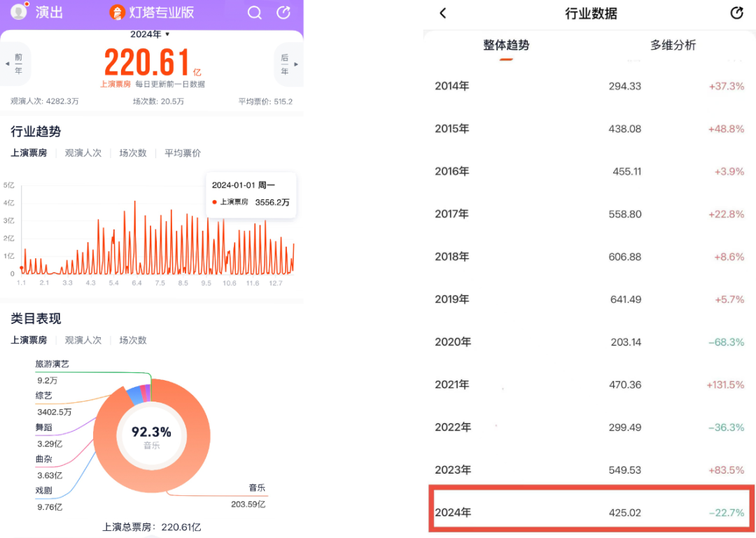Tap the 戏剧 category label

[43, 490]
